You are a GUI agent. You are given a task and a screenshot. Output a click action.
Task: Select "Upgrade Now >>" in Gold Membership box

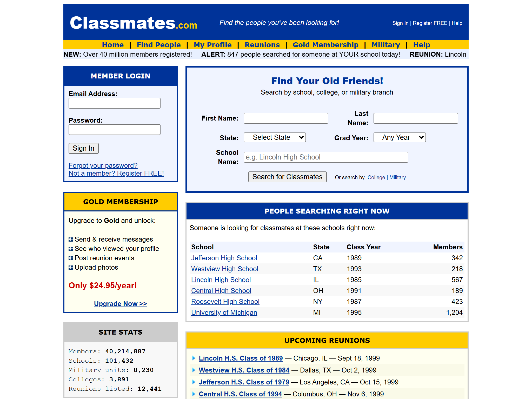pyautogui.click(x=120, y=303)
